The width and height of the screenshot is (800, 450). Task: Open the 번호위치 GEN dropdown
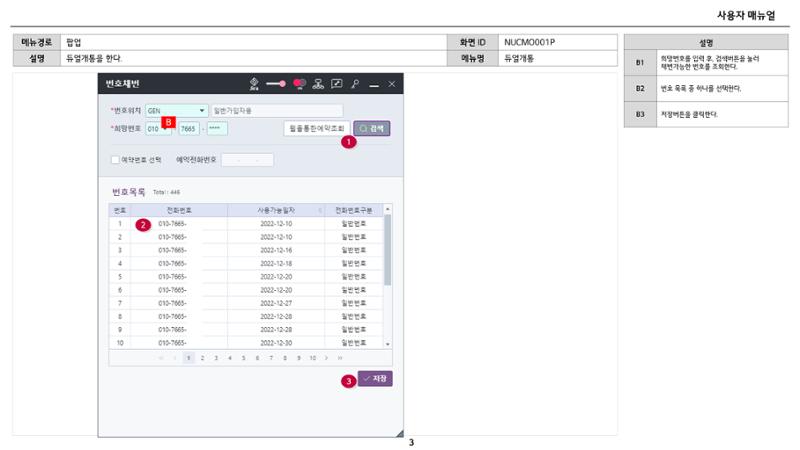tap(177, 111)
